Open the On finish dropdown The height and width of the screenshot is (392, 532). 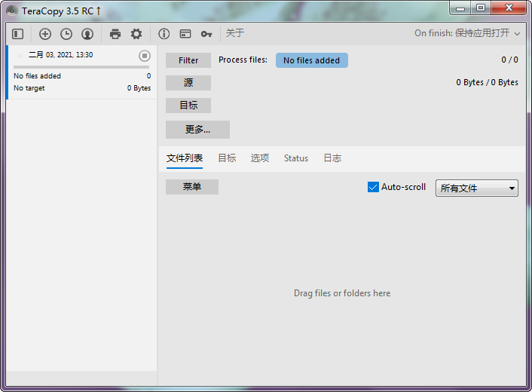[x=467, y=33]
